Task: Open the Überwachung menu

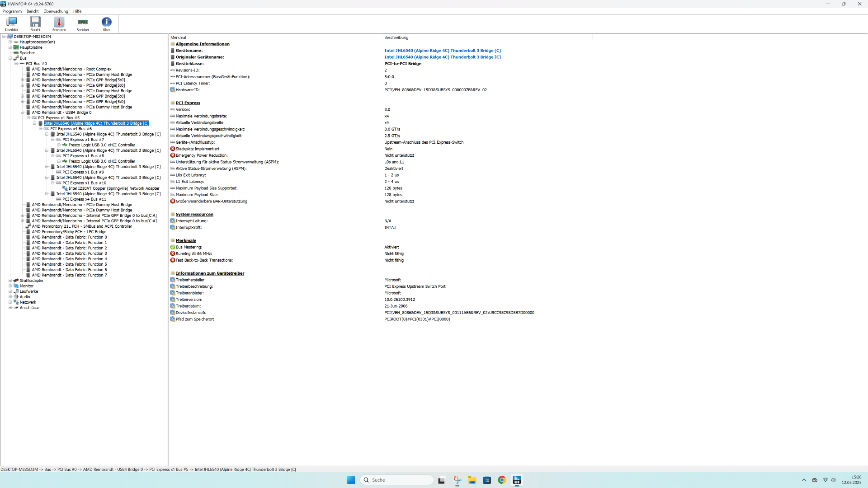Action: 56,11
